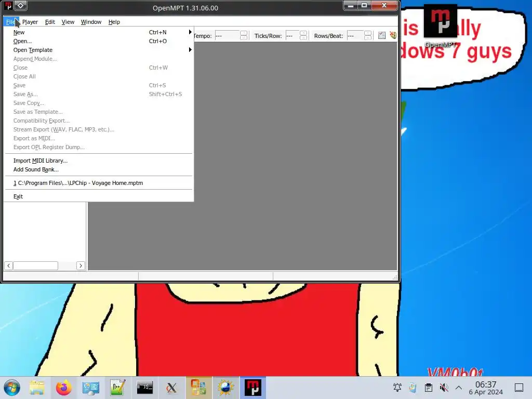Open the Help menu

pyautogui.click(x=114, y=22)
